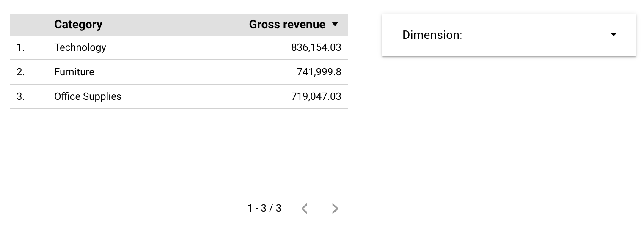Click the empty middle of the Dimension box
Screen dimensions: 644x231
pos(533,35)
